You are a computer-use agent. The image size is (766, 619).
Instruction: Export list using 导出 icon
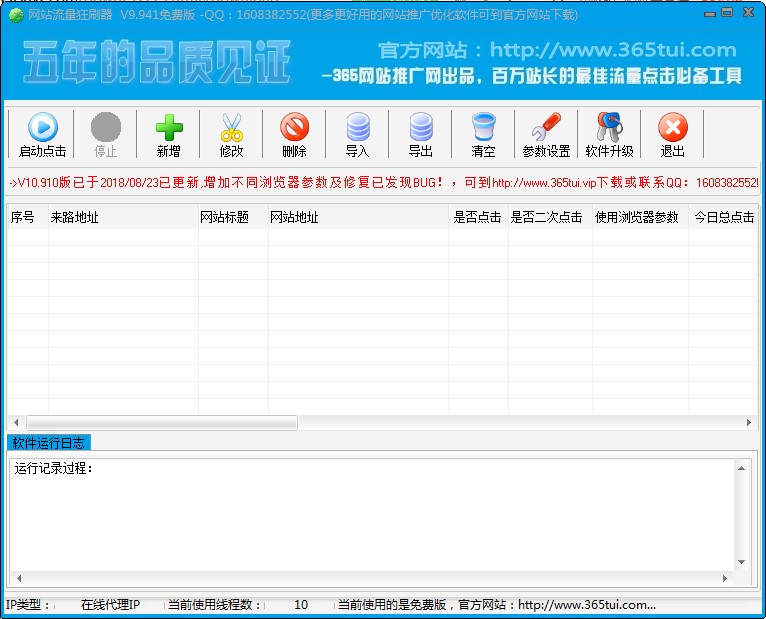point(421,127)
